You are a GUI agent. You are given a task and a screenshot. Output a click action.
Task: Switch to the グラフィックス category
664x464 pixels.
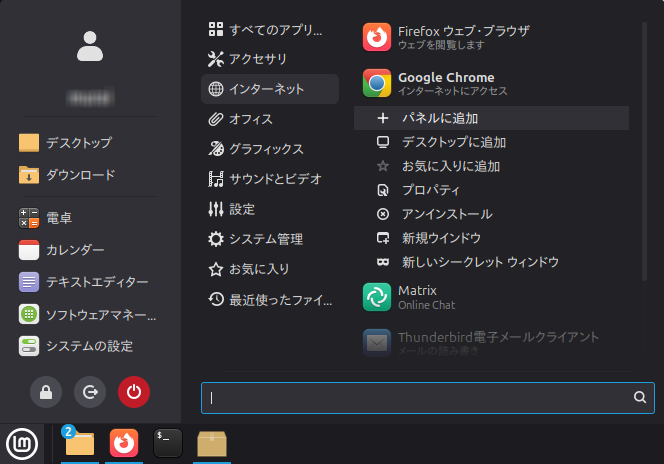point(265,149)
